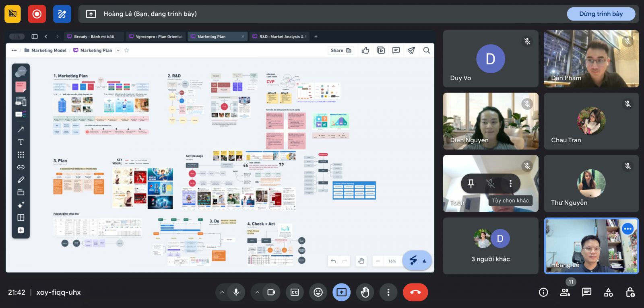Click the Share button on the board
The height and width of the screenshot is (308, 644).
click(341, 50)
